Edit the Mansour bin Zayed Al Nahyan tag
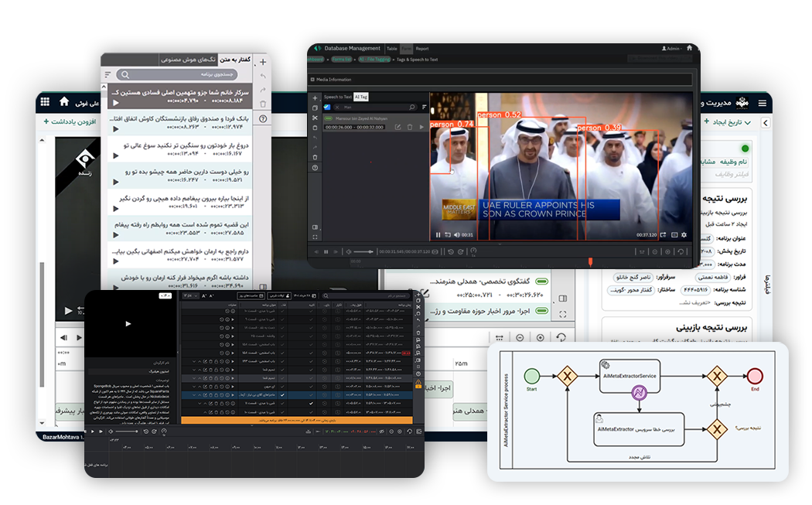 tap(397, 127)
